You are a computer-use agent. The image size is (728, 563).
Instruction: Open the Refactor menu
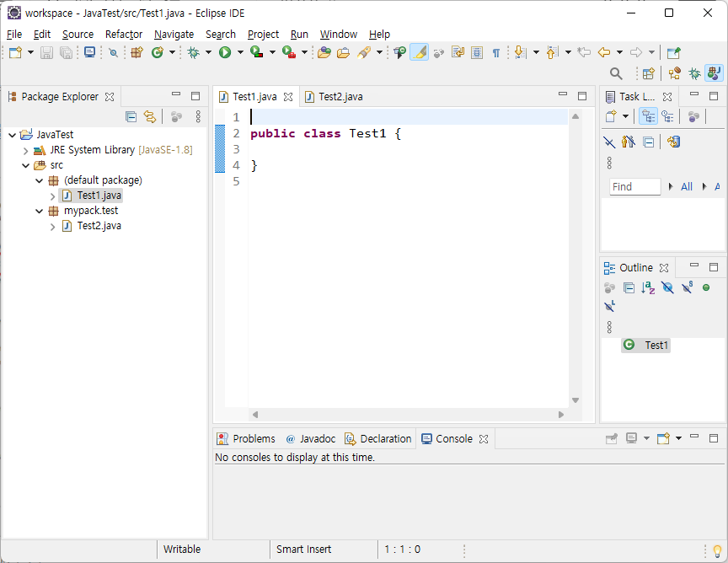point(124,35)
